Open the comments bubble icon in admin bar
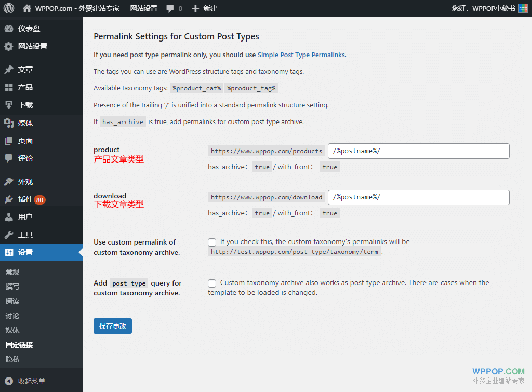 170,8
